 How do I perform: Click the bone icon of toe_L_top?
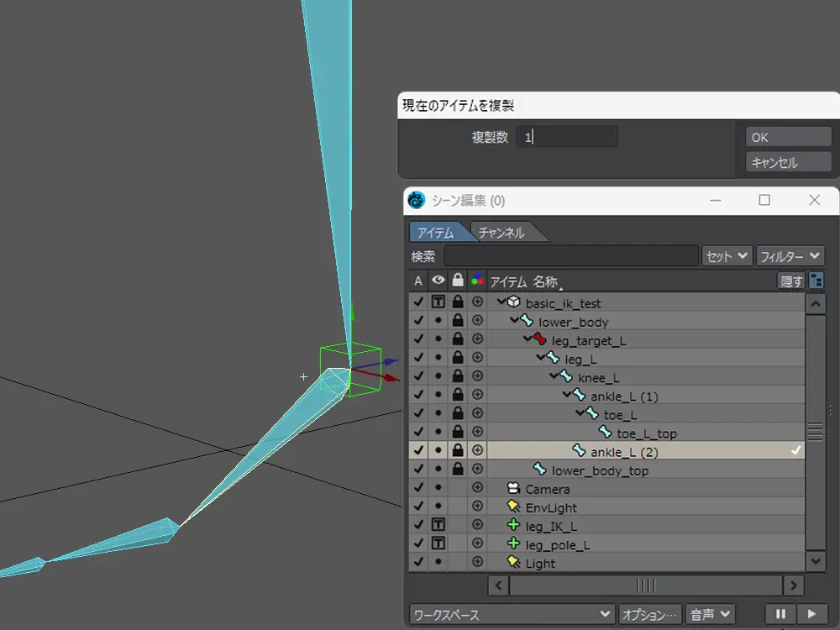pos(606,433)
